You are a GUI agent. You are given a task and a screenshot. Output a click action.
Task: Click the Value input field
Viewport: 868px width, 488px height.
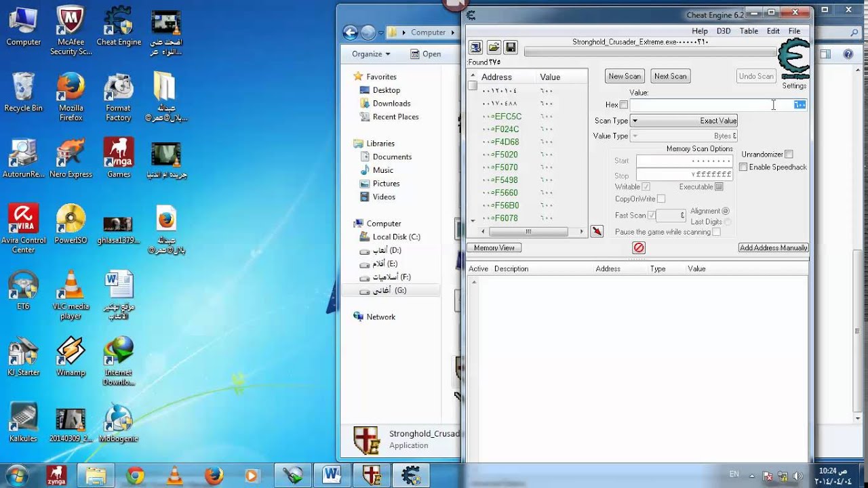718,105
